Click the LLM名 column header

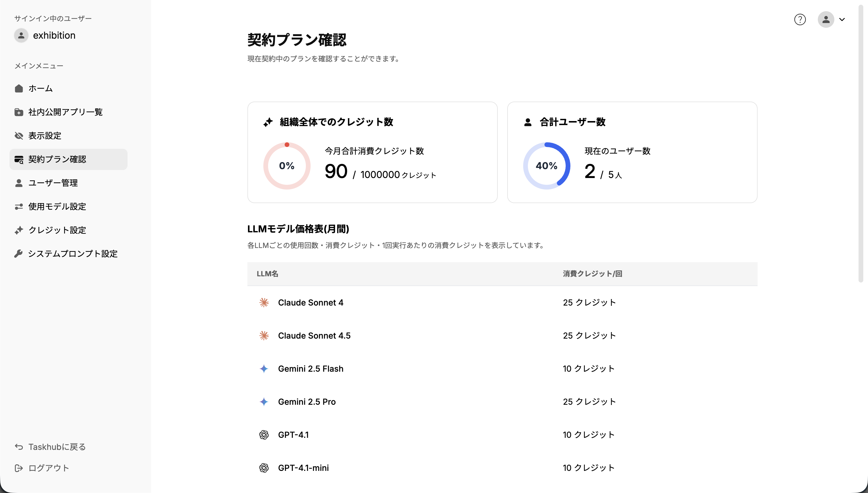[267, 274]
